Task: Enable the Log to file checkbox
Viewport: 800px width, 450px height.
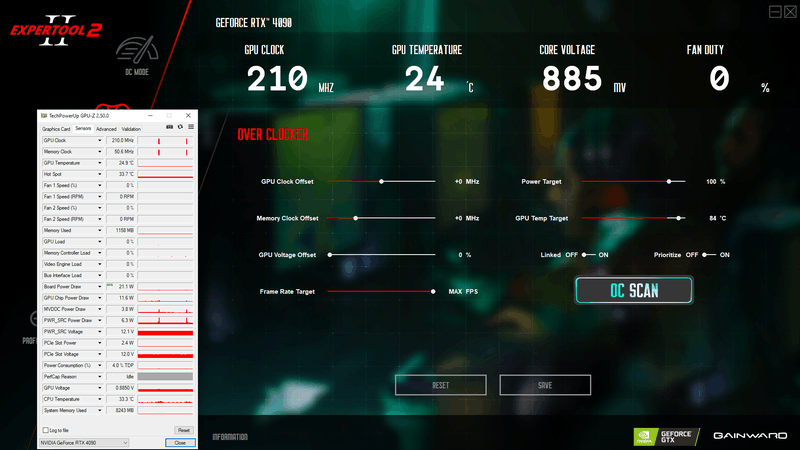Action: coord(45,430)
